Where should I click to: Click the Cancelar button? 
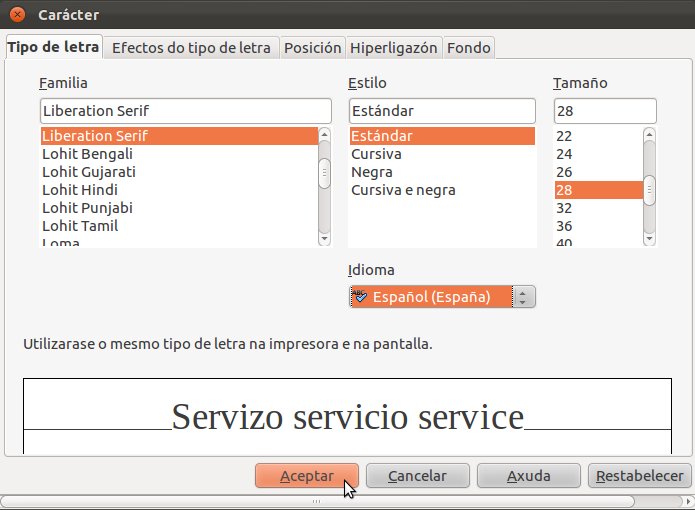pyautogui.click(x=418, y=476)
